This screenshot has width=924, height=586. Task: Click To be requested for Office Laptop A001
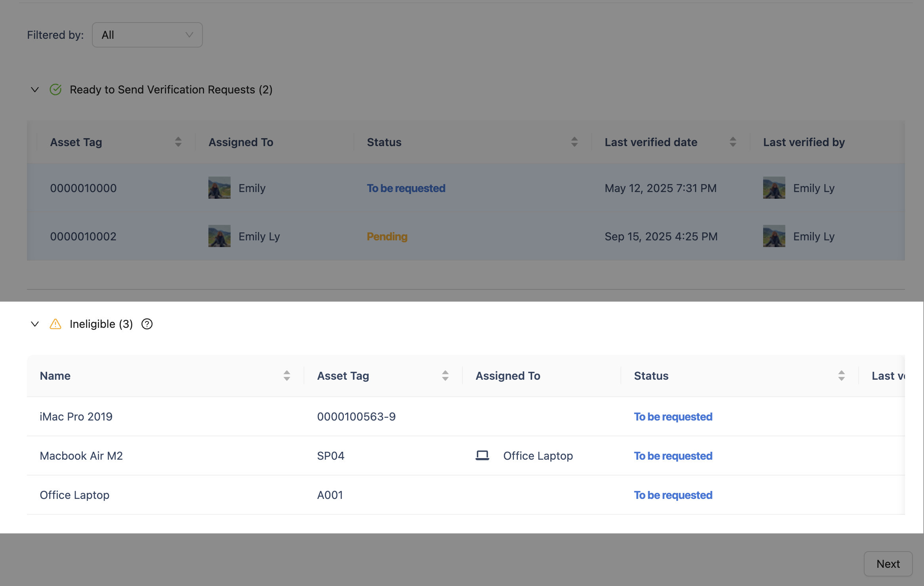point(673,495)
